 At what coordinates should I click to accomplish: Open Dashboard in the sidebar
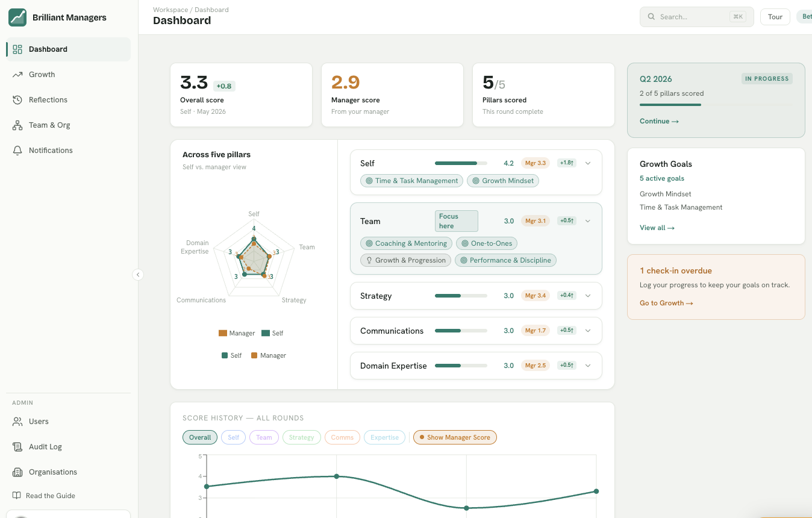point(68,49)
